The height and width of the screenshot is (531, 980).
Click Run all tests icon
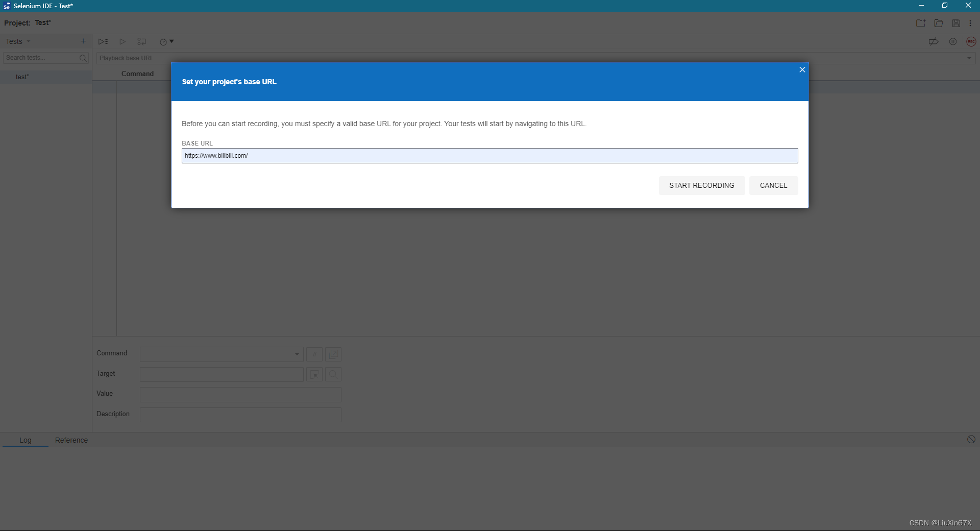[x=103, y=41]
